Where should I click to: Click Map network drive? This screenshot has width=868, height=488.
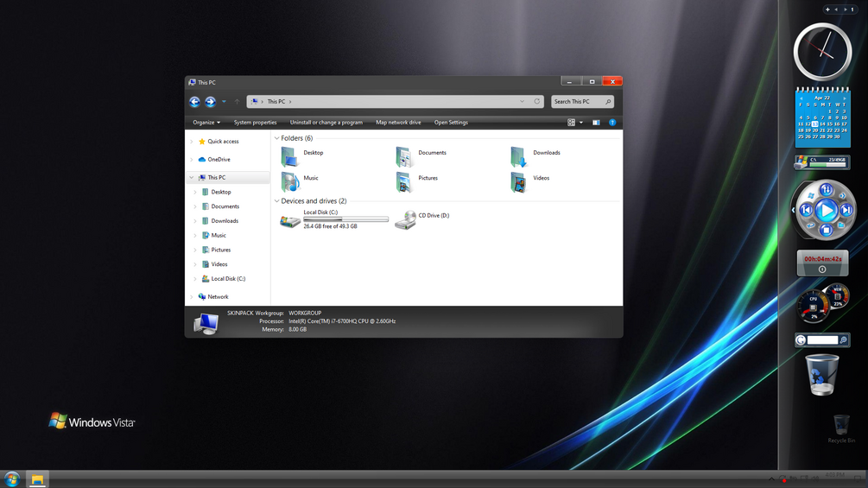tap(398, 123)
